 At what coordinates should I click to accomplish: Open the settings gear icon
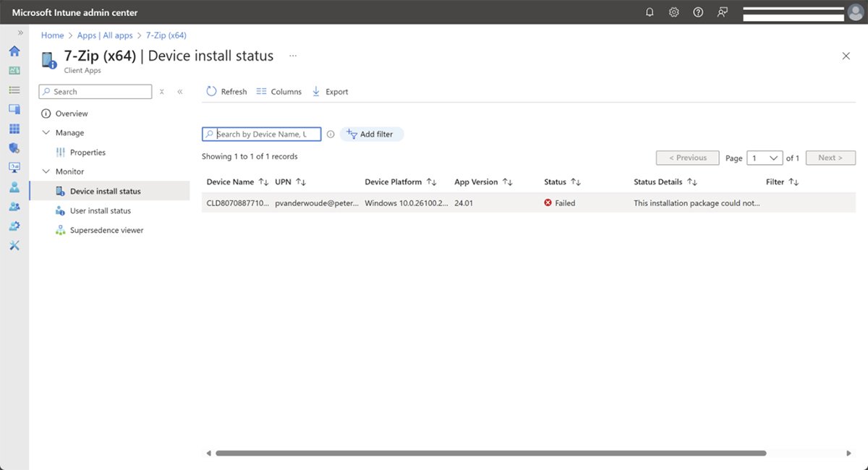click(673, 12)
